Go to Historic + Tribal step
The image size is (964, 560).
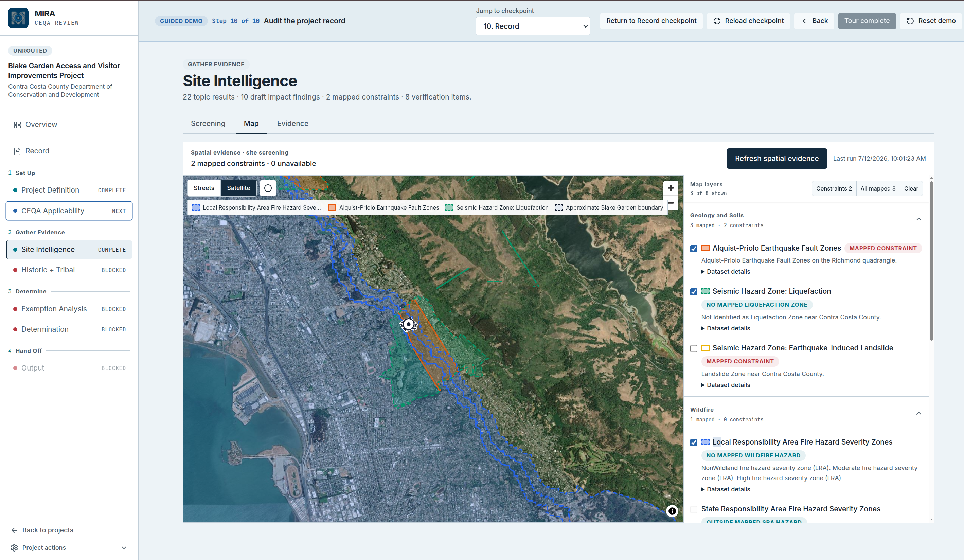coord(69,270)
